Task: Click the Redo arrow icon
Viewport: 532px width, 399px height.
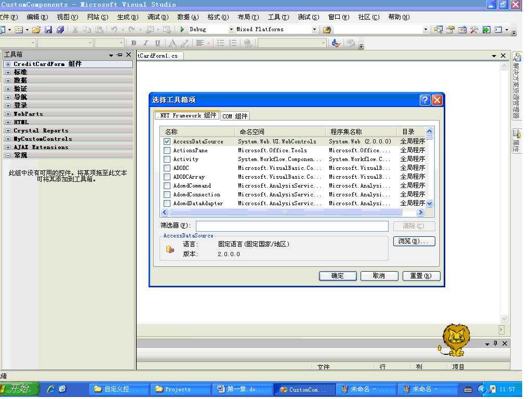Action: coord(131,30)
